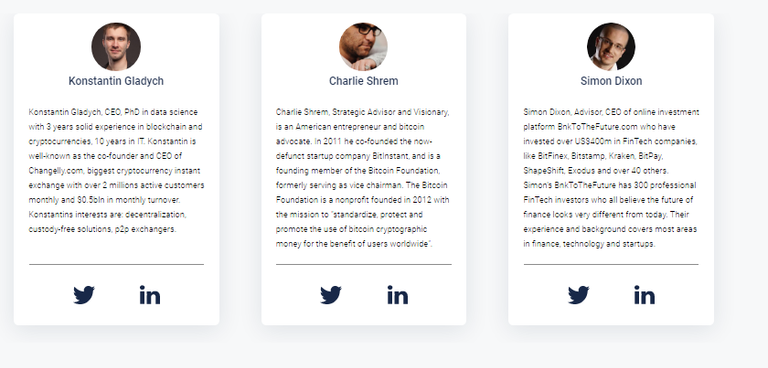Open Konstantin Gladych's Twitter profile icon
768x368 pixels.
coord(84,295)
